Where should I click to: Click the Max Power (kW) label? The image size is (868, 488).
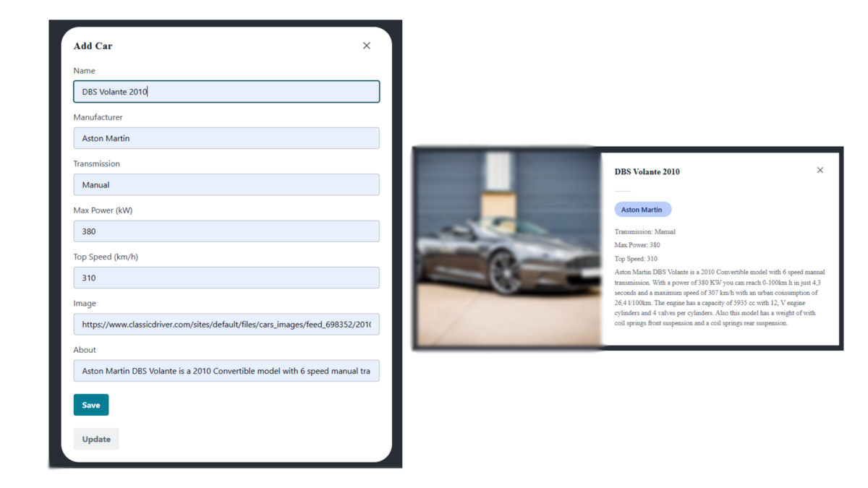103,210
